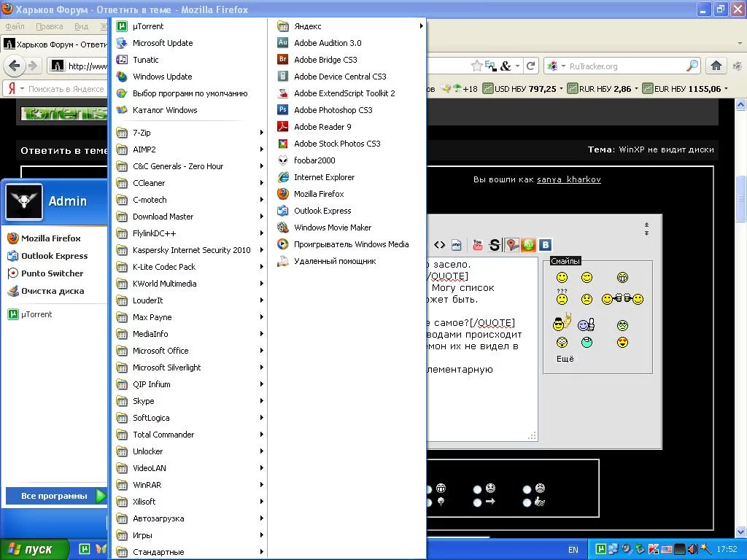Screen dimensions: 747x560
Task: Expand Kaspersky Internet Security 2010 folder
Action: 189,250
